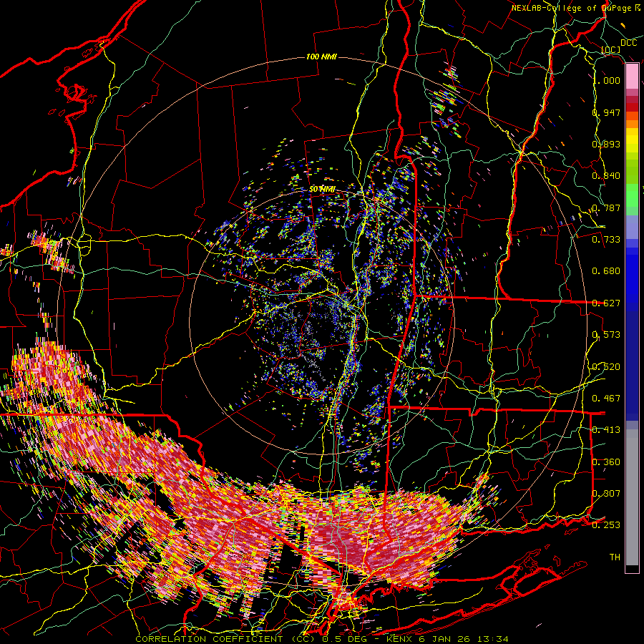Click the 0.573 color scale value
The image size is (644, 644).
tap(606, 335)
